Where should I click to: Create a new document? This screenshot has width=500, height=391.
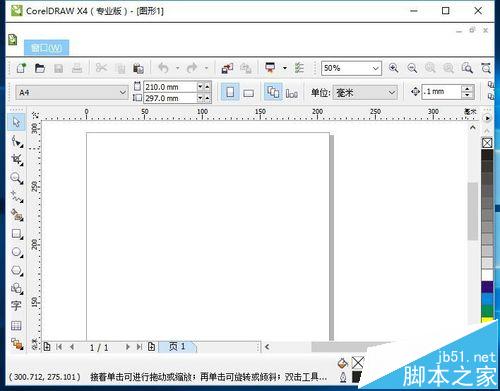tap(21, 68)
